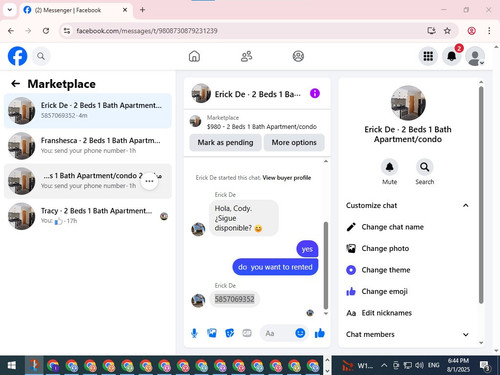Close the Messenger Facebook tab
Viewport: 500px width, 375px height.
click(x=125, y=10)
